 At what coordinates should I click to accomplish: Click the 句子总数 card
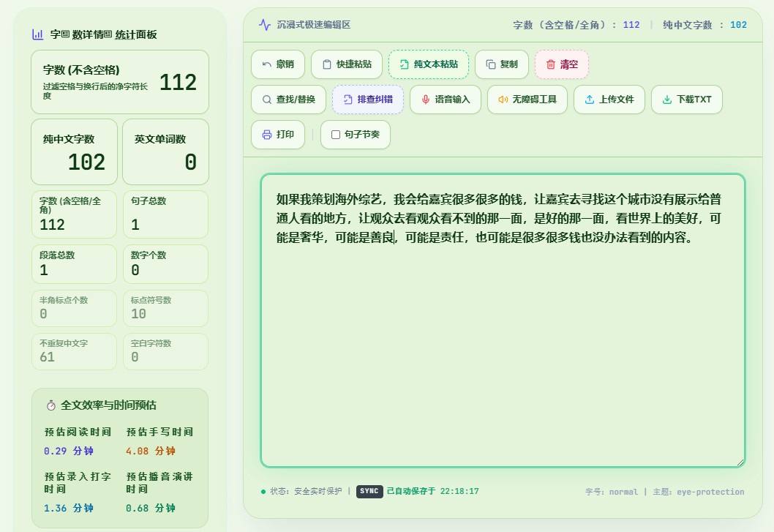tap(165, 214)
